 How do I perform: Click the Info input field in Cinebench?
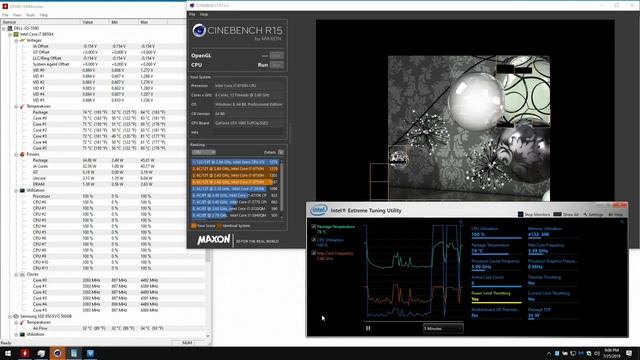tap(249, 132)
